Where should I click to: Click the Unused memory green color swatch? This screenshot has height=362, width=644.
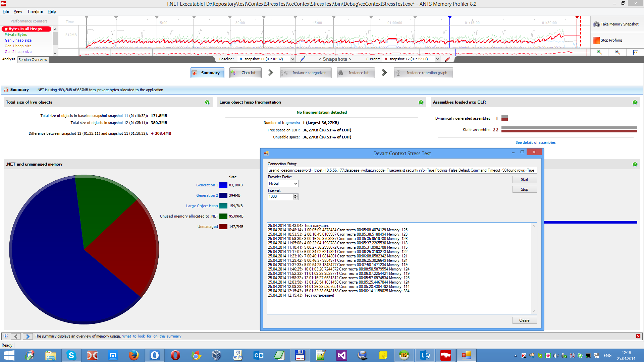223,216
